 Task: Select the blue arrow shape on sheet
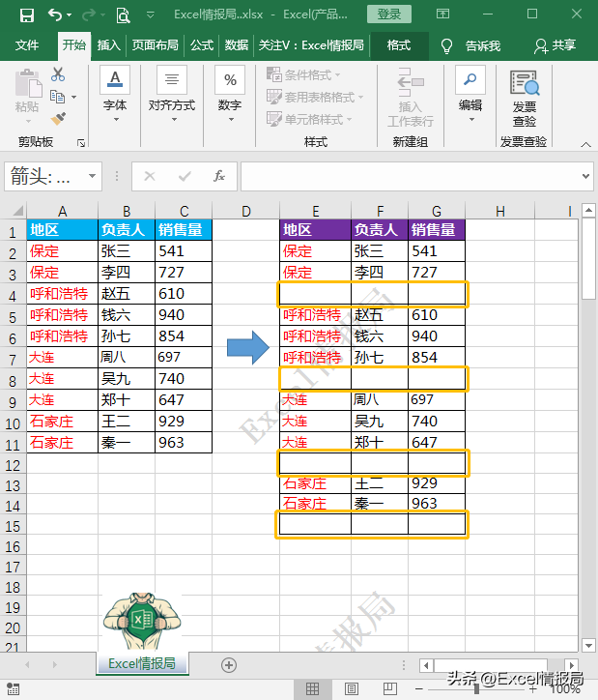[245, 347]
